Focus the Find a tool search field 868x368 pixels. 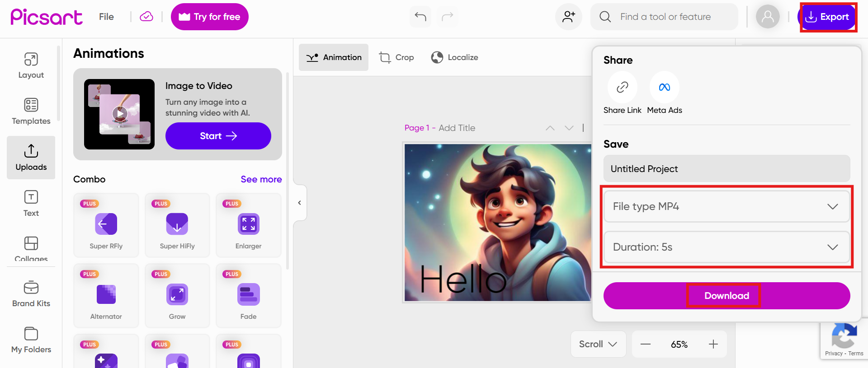tap(665, 17)
